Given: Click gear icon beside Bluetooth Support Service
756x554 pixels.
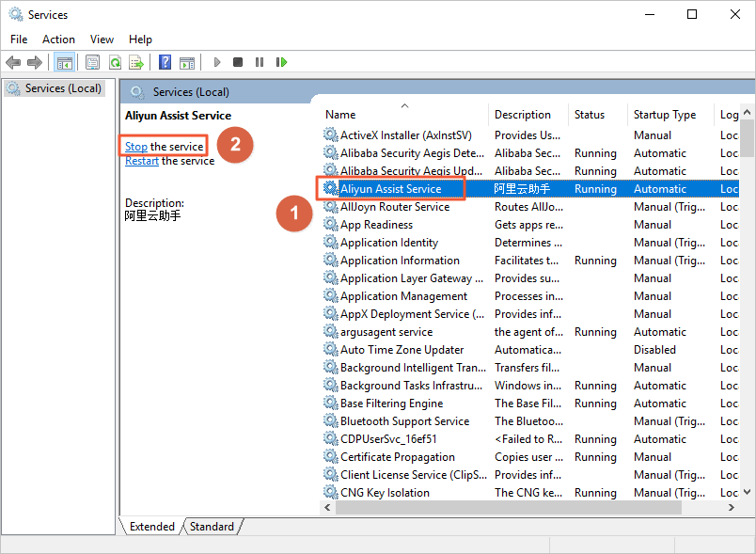Looking at the screenshot, I should (331, 420).
